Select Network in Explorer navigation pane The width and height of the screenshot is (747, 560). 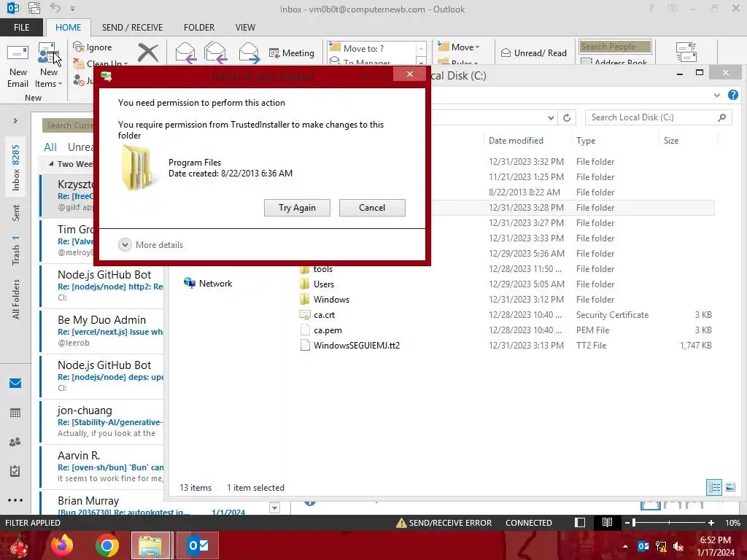coord(208,284)
